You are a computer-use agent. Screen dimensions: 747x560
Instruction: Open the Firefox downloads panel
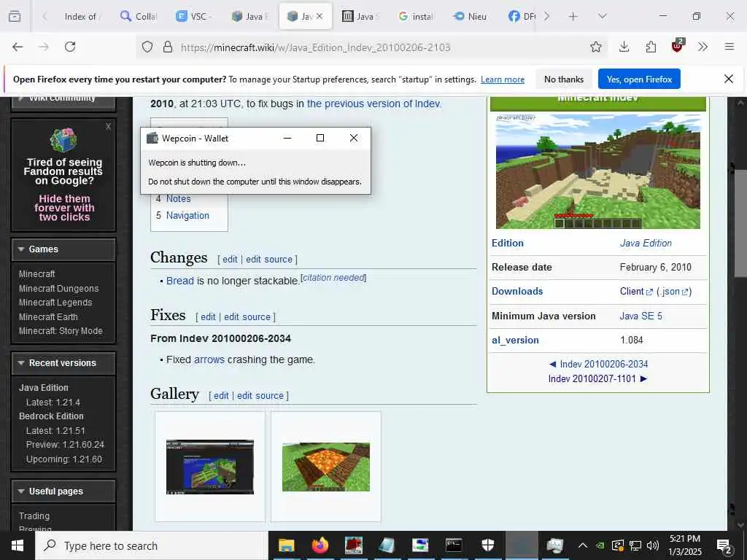pyautogui.click(x=624, y=47)
